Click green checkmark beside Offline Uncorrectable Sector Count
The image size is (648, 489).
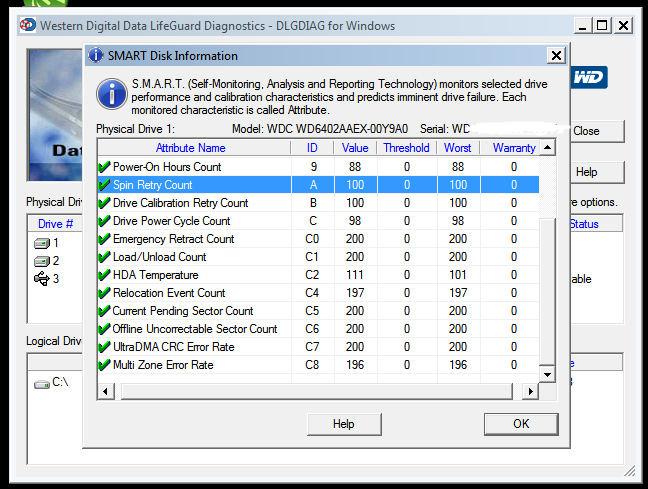(104, 329)
